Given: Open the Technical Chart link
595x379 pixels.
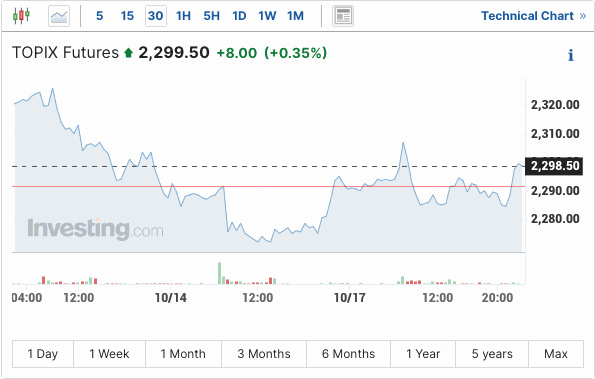Looking at the screenshot, I should click(534, 16).
